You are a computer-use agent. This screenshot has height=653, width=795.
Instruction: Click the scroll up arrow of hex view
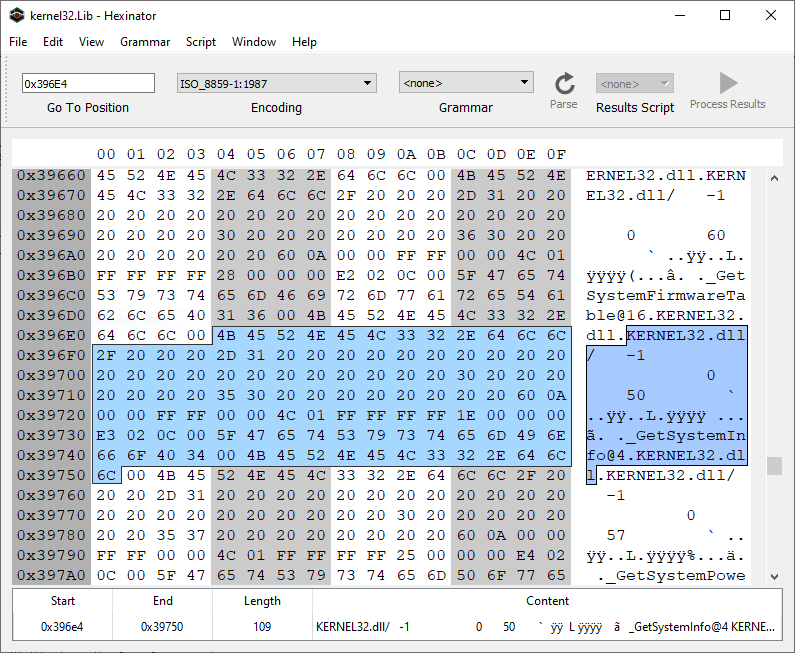click(774, 178)
